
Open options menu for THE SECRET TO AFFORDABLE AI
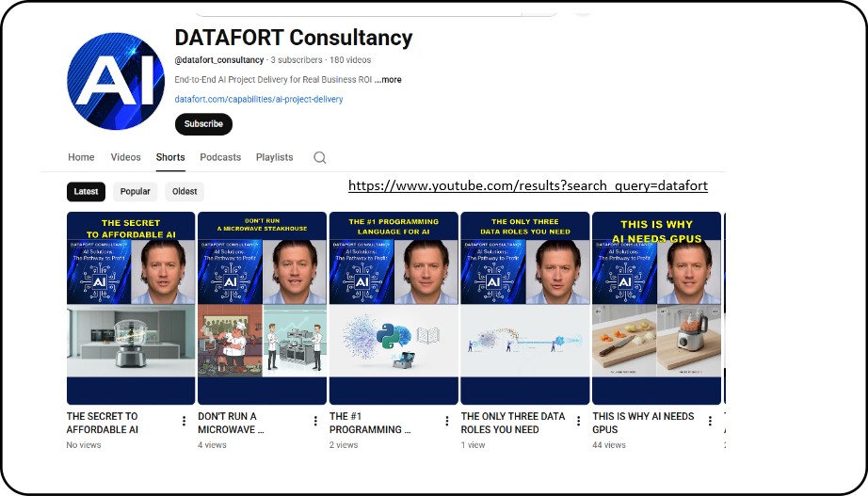tap(185, 422)
